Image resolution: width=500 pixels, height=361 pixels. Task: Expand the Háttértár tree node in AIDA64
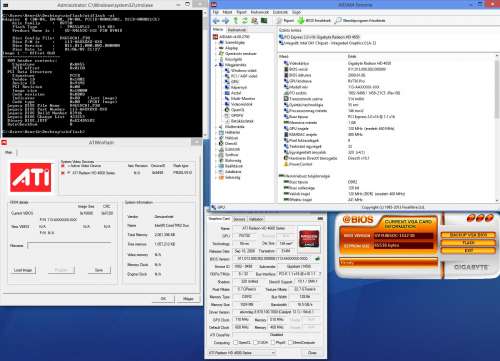pyautogui.click(x=216, y=132)
